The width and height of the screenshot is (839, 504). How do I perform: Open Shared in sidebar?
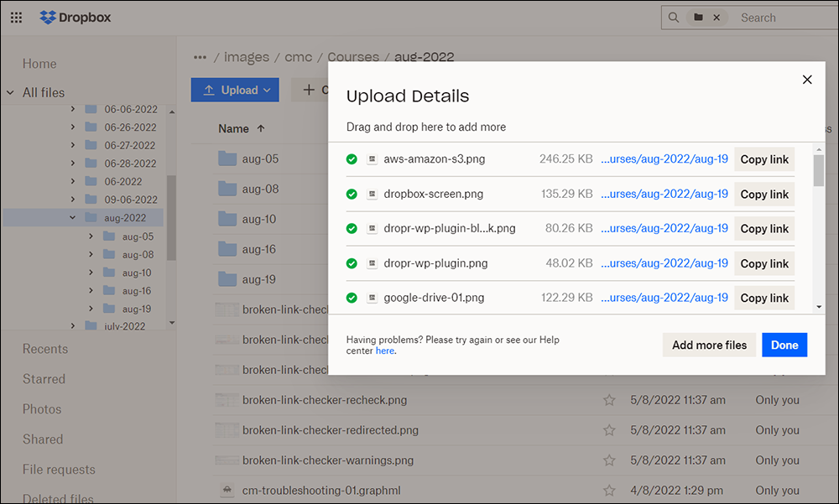tap(43, 439)
